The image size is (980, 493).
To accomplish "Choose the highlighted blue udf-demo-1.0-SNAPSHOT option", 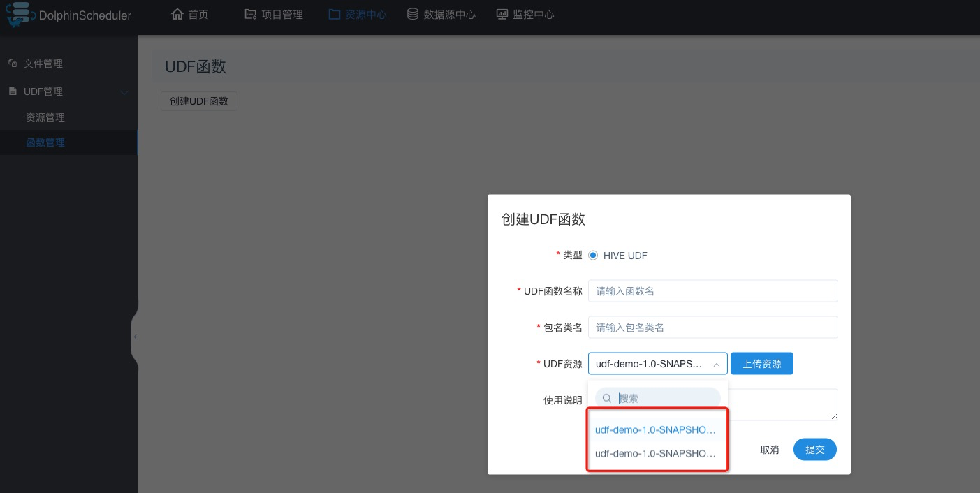I will coord(658,430).
